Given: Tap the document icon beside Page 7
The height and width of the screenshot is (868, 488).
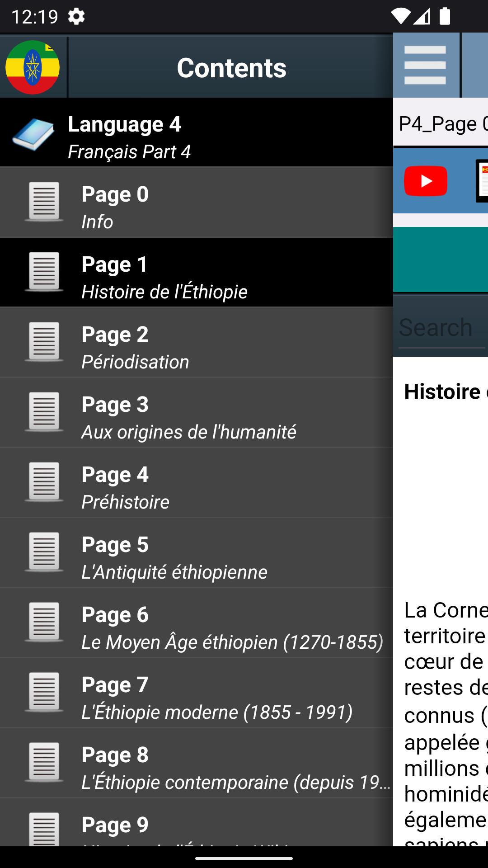Looking at the screenshot, I should coord(44,692).
